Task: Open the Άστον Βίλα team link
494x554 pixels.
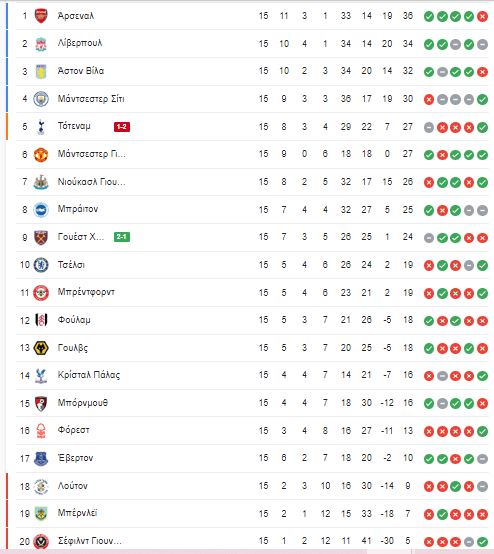Action: (x=81, y=71)
